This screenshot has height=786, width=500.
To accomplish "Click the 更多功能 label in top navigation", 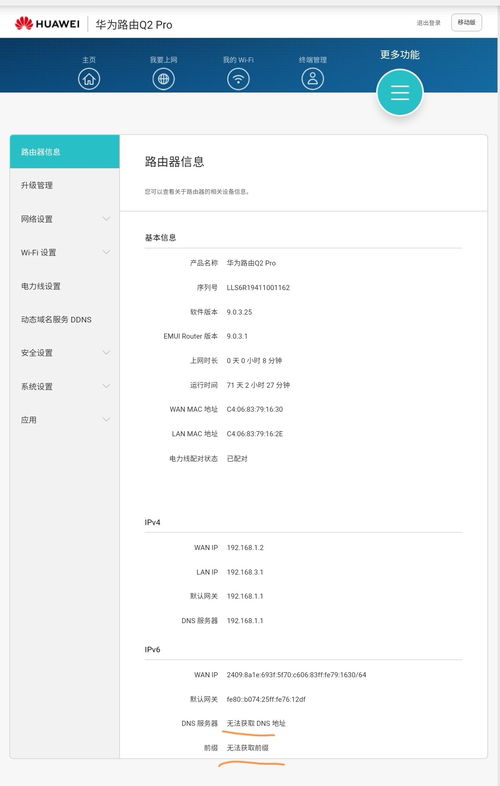I will pos(400,55).
